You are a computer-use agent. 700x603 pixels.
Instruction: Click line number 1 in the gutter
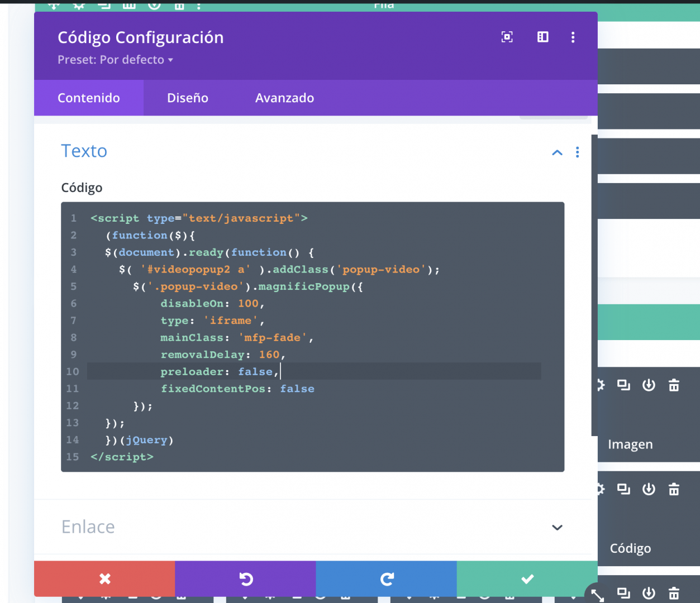73,218
